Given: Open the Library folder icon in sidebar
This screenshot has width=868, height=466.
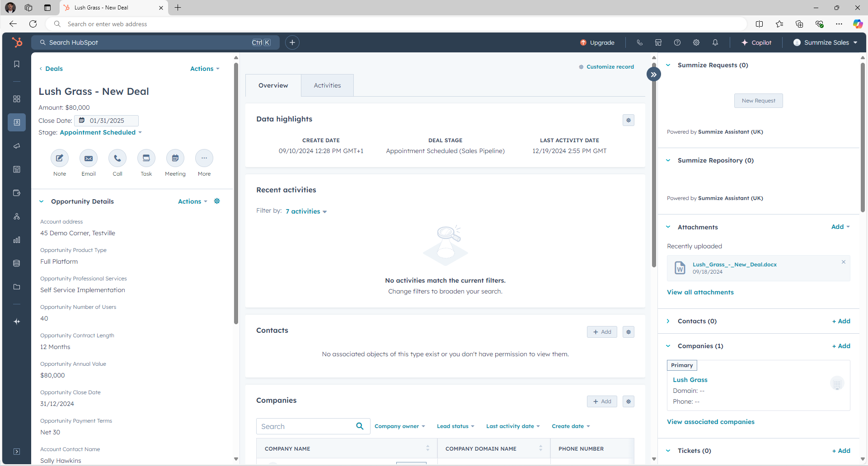Looking at the screenshot, I should point(17,287).
